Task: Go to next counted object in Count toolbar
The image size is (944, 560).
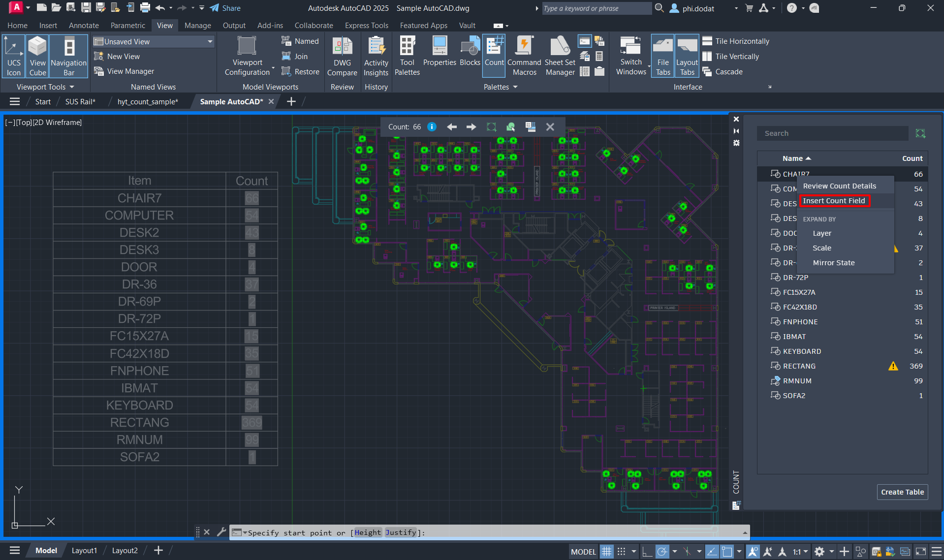Action: [x=471, y=127]
